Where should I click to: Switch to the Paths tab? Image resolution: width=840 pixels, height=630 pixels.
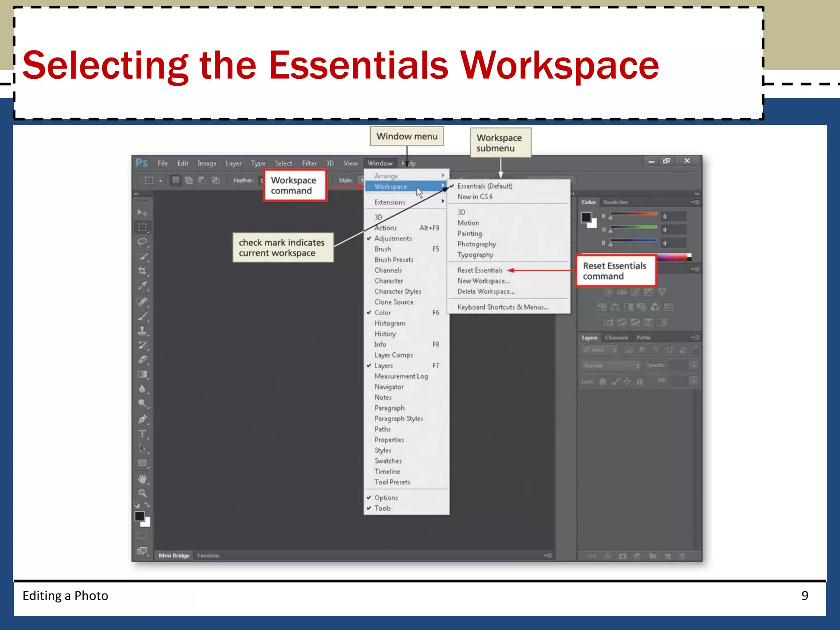(x=643, y=338)
